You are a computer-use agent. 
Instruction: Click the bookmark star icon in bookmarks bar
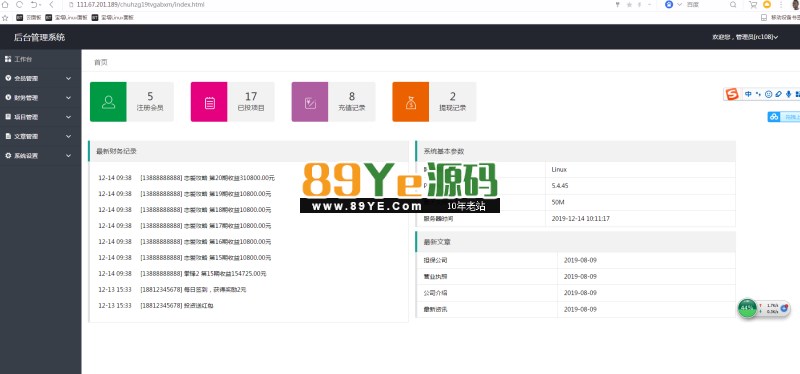pos(5,17)
